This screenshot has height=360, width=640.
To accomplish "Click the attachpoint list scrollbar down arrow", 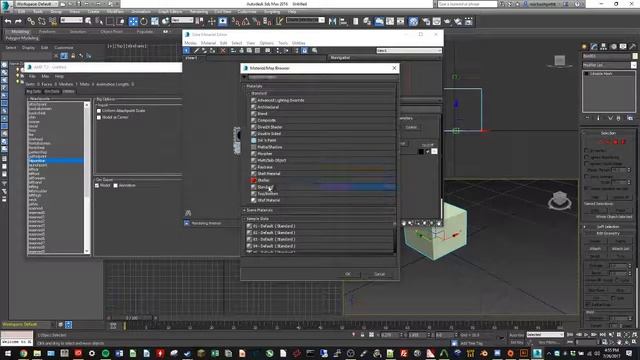I will click(87, 251).
